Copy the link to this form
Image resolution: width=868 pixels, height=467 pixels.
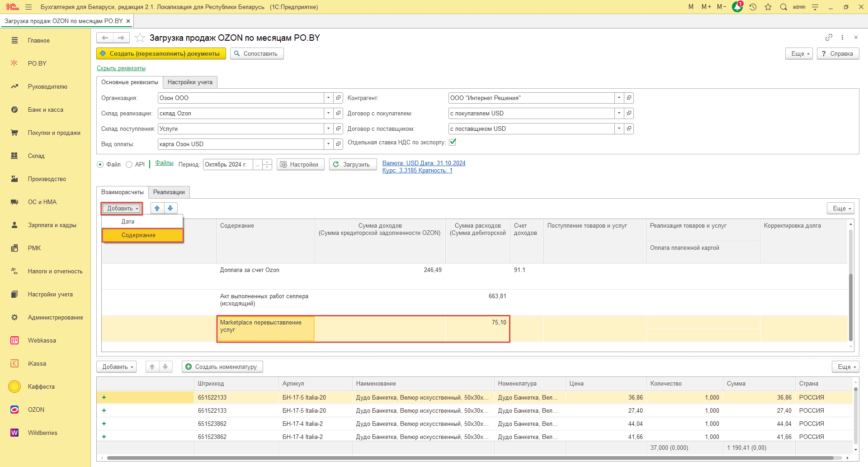pyautogui.click(x=829, y=37)
